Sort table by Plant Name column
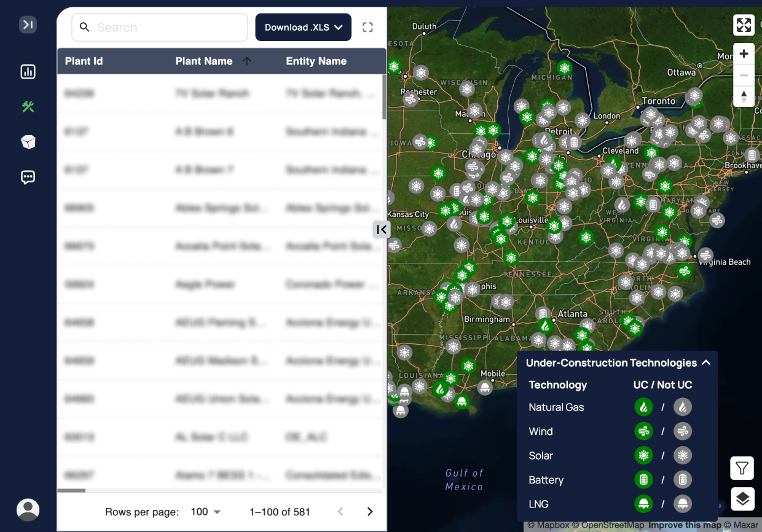762x532 pixels. tap(204, 61)
